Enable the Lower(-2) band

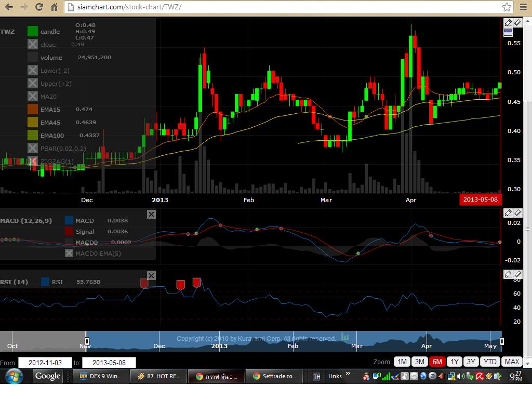point(33,71)
